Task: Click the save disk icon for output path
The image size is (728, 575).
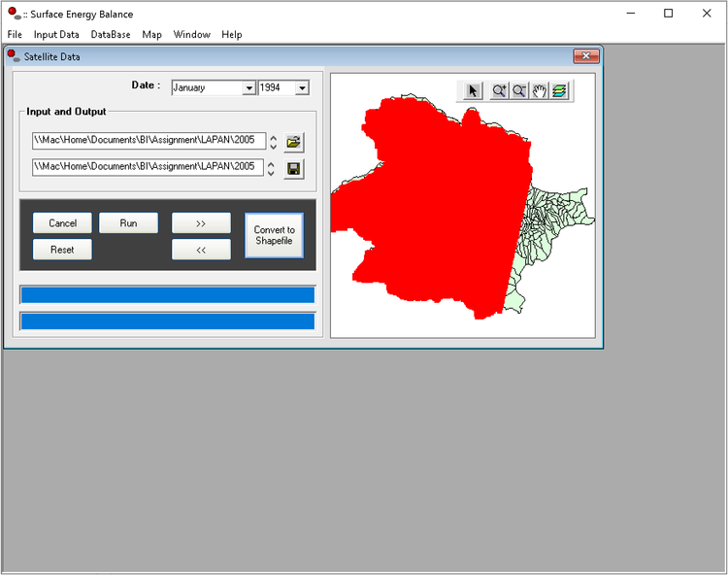Action: pyautogui.click(x=294, y=169)
